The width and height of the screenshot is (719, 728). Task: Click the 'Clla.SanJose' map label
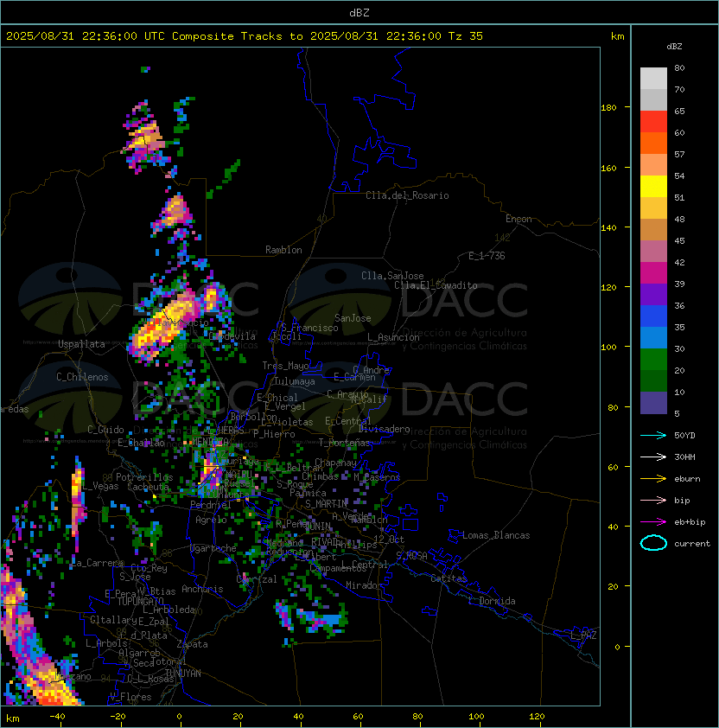[392, 276]
